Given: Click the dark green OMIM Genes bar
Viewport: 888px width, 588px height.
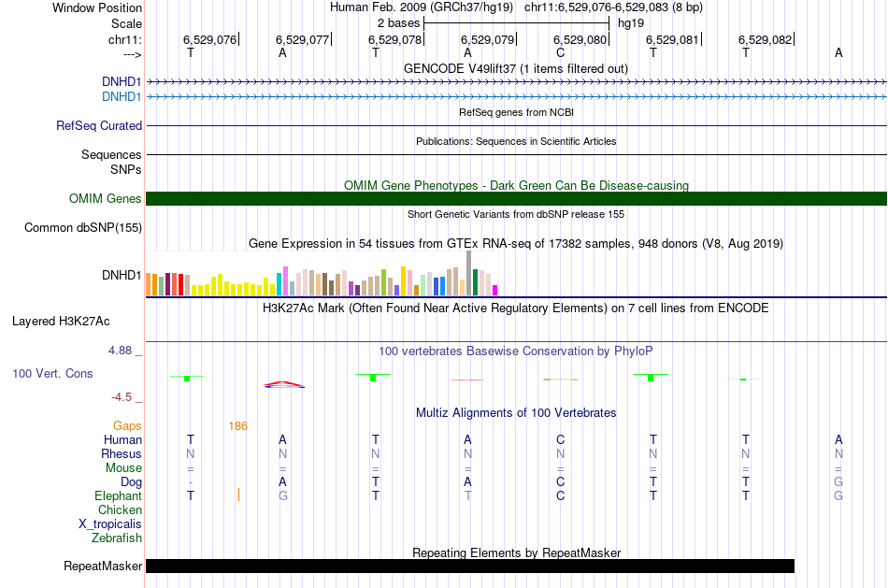Looking at the screenshot, I should pyautogui.click(x=516, y=199).
